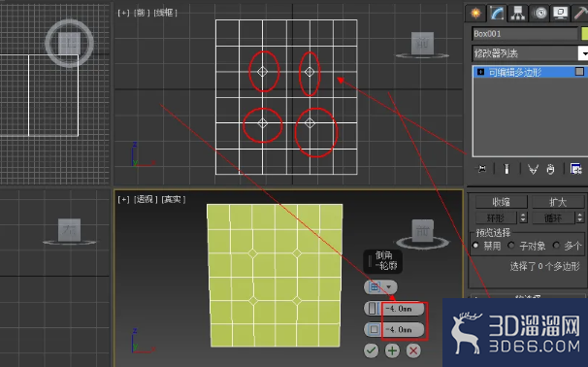Adjust the 循环 loop spinner arrows
The height and width of the screenshot is (367, 588).
[580, 217]
